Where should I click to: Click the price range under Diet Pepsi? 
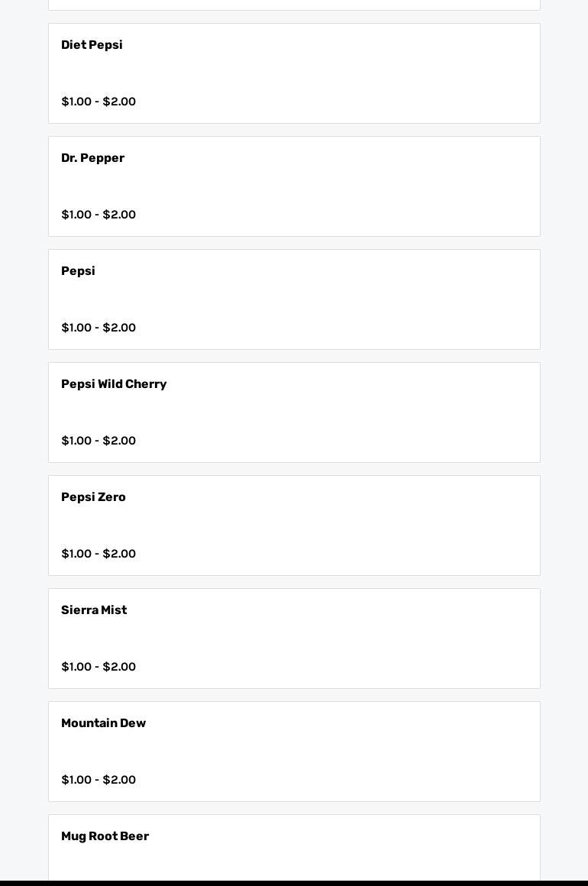click(99, 102)
